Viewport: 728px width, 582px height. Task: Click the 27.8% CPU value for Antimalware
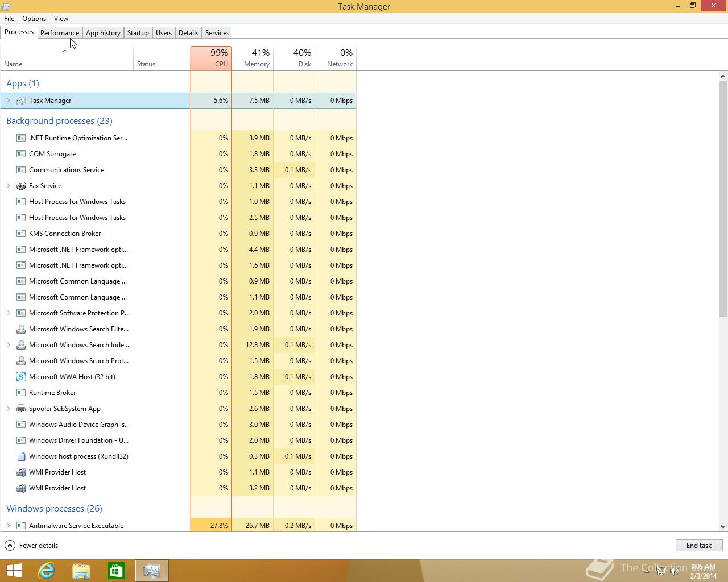click(219, 526)
